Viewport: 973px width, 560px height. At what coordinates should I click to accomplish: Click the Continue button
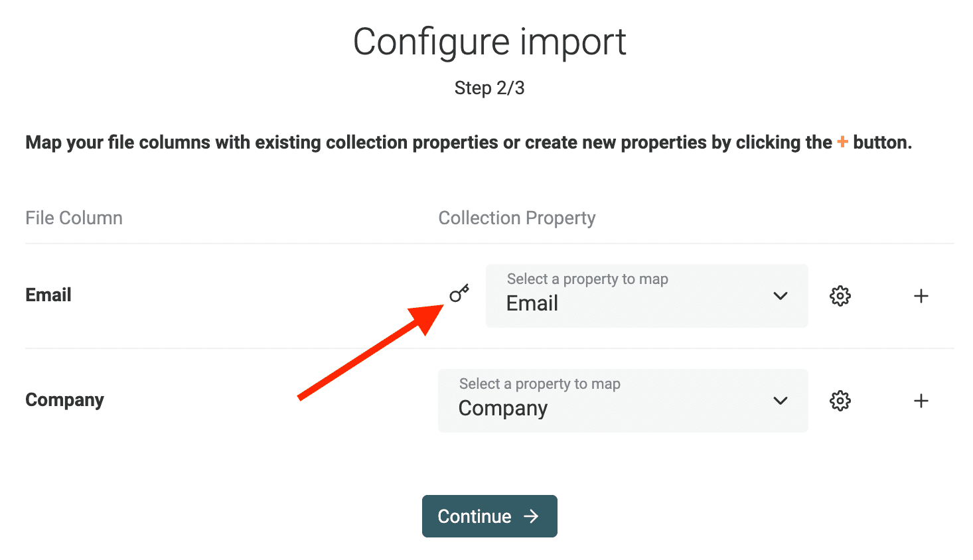490,516
